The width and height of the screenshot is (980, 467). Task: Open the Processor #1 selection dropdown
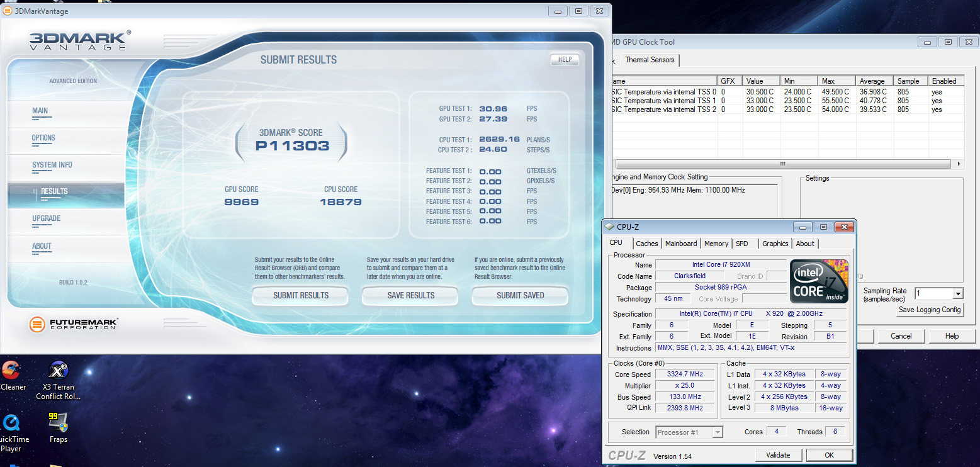(689, 432)
